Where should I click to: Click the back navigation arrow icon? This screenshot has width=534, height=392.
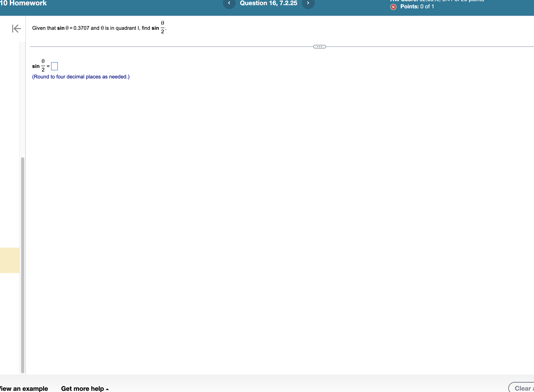coord(16,28)
